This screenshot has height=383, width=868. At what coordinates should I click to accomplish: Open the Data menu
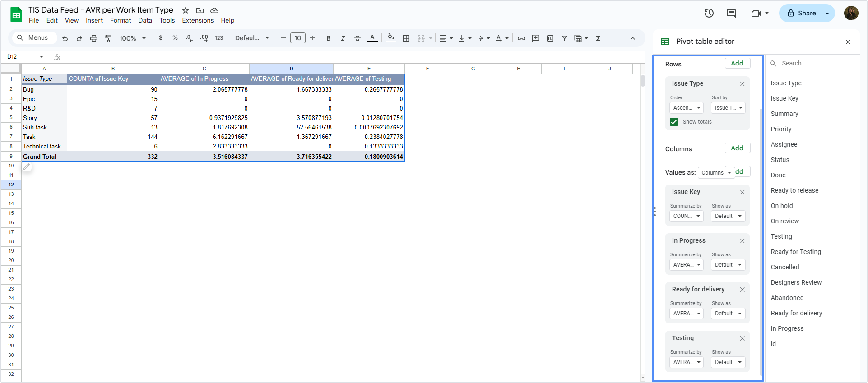click(x=145, y=20)
